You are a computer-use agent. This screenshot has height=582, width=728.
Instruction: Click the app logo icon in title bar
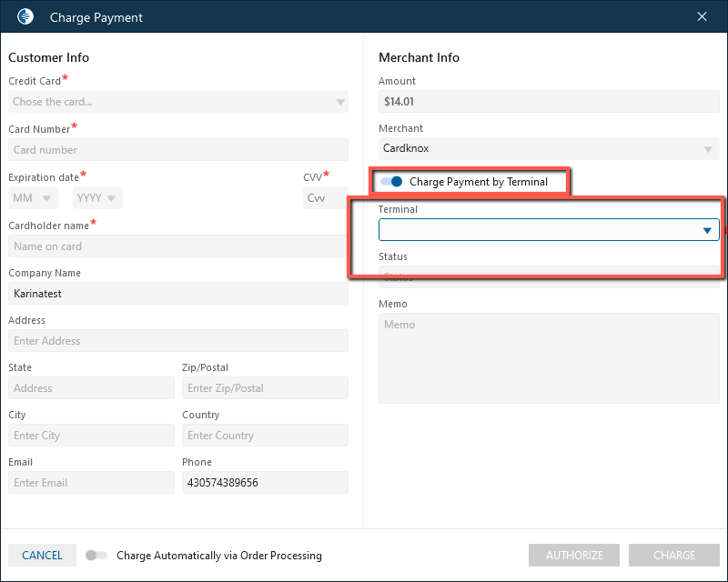click(25, 16)
